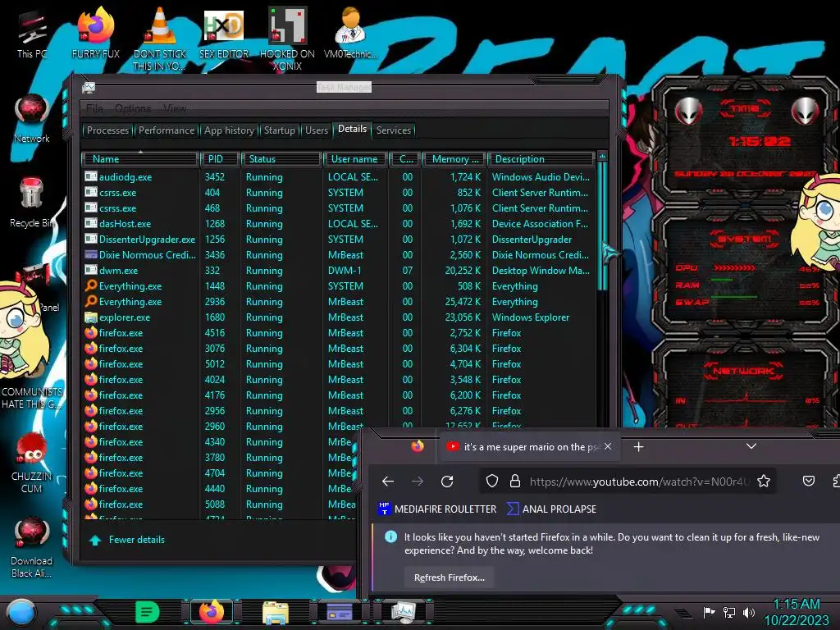Select the Task Manager taskbar button
This screenshot has width=840, height=630.
click(404, 612)
